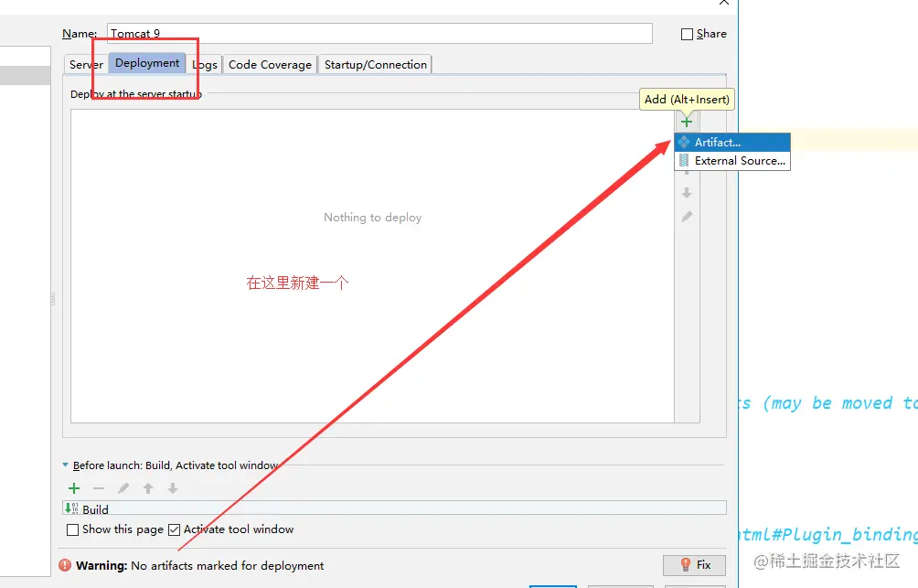Open the Server tab
Screen dimensions: 918x588
86,64
